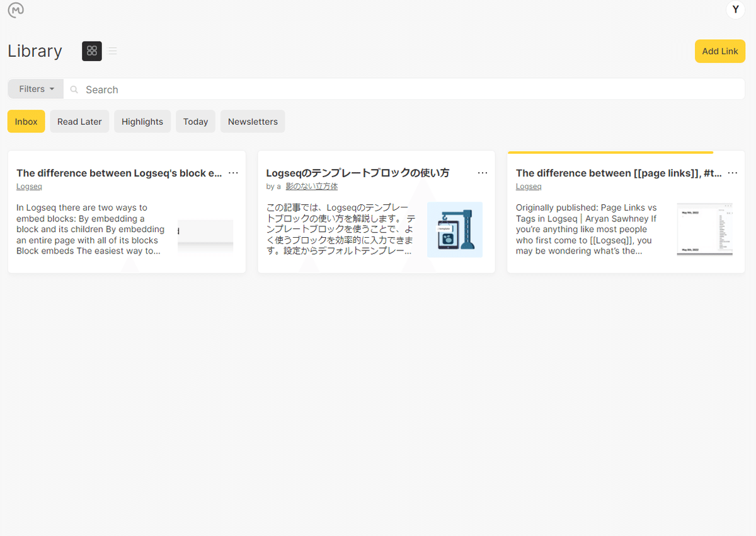
Task: Open the Omnivore logo home icon
Action: point(16,9)
